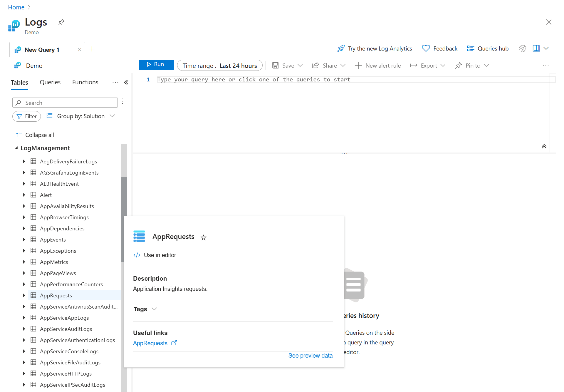Screen dimensions: 564x392
Task: Expand the AppExceptions table node
Action: point(24,251)
